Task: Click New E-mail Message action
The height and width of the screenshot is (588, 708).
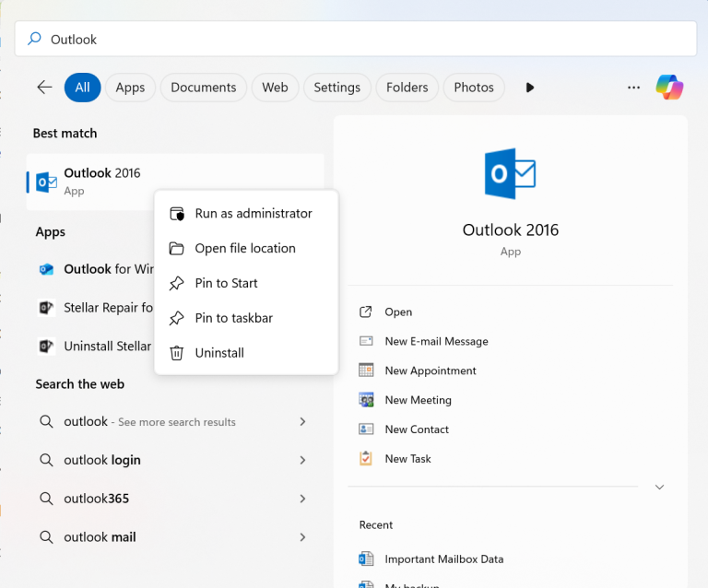Action: click(436, 341)
